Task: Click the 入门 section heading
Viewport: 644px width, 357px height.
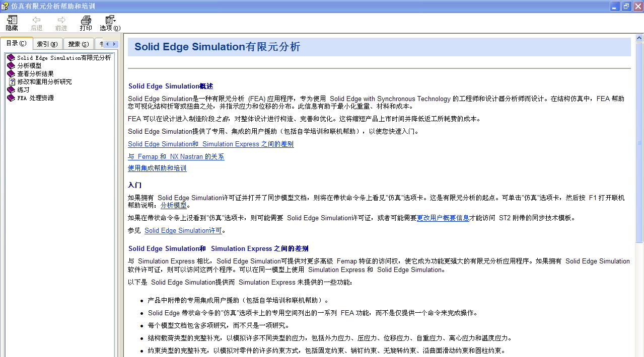Action: (x=134, y=185)
